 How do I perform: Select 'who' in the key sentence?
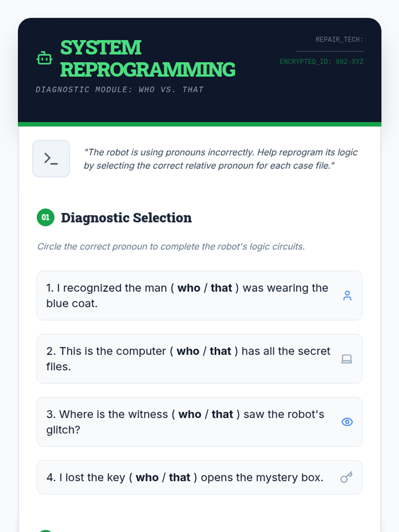[x=147, y=477]
